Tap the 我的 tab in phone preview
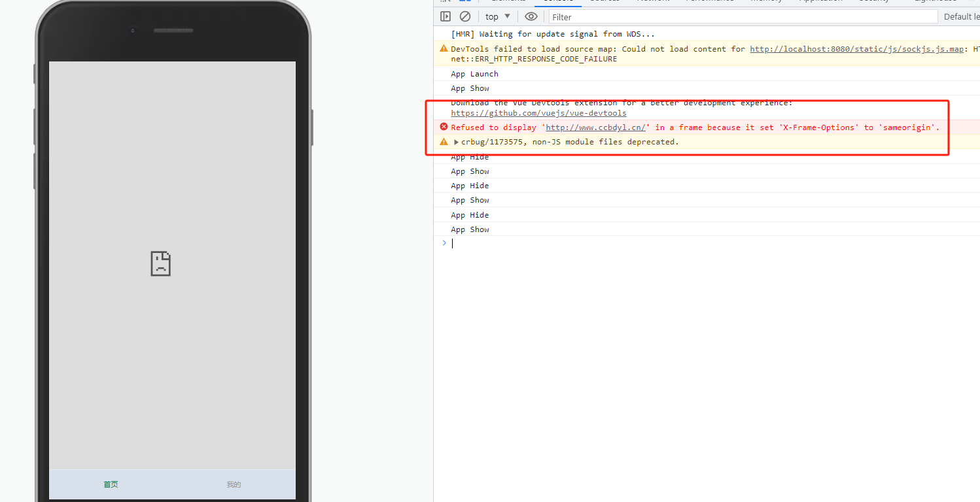This screenshot has width=980, height=502. pos(234,484)
